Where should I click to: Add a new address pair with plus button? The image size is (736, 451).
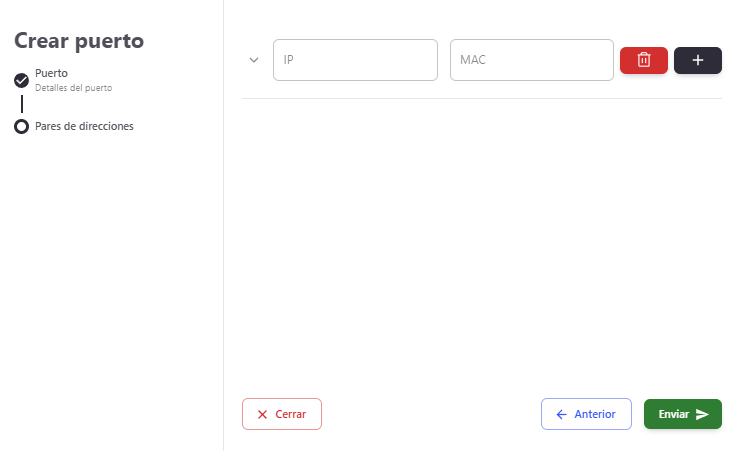pos(698,60)
